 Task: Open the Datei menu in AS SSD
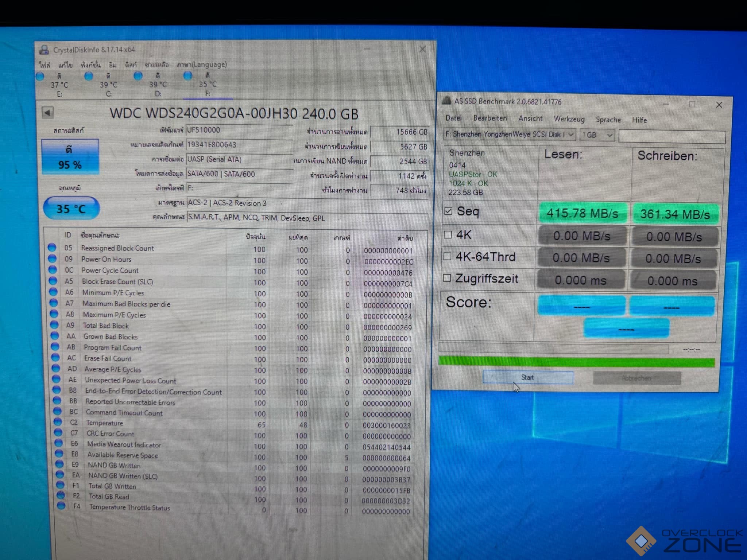(453, 118)
